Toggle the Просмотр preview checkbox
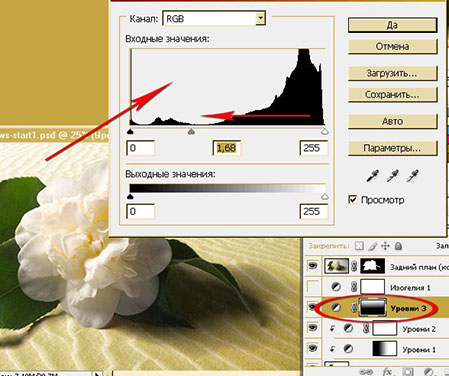Viewport: 449px width, 376px height. [x=352, y=200]
